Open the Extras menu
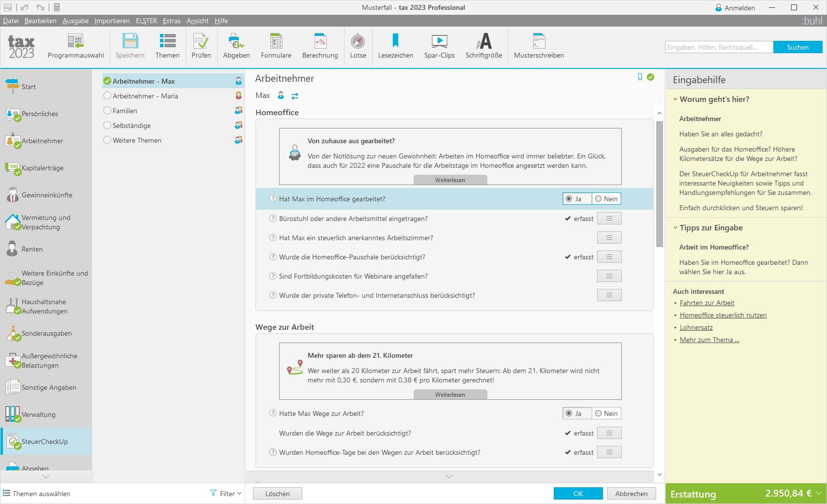 (172, 21)
